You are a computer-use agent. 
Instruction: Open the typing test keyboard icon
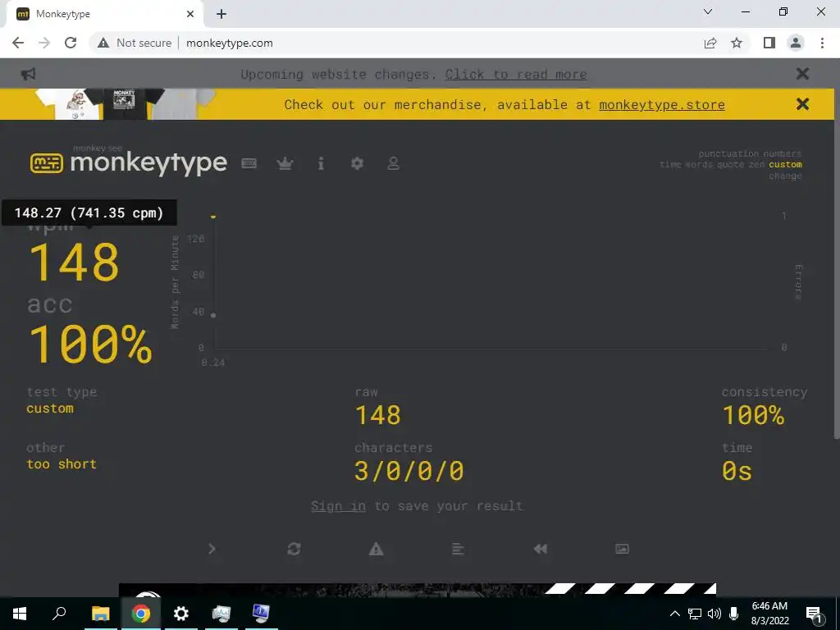point(249,163)
